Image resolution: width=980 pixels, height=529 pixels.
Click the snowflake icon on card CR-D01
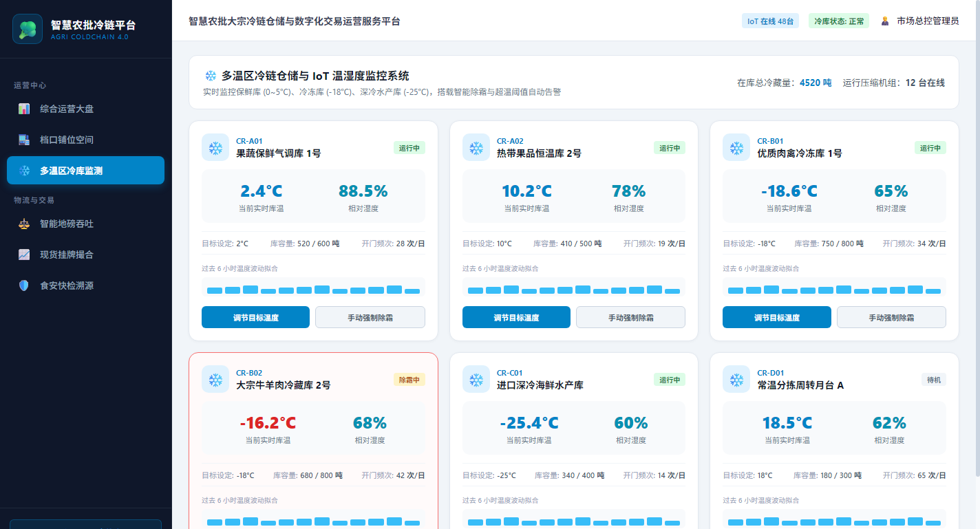[x=736, y=379]
